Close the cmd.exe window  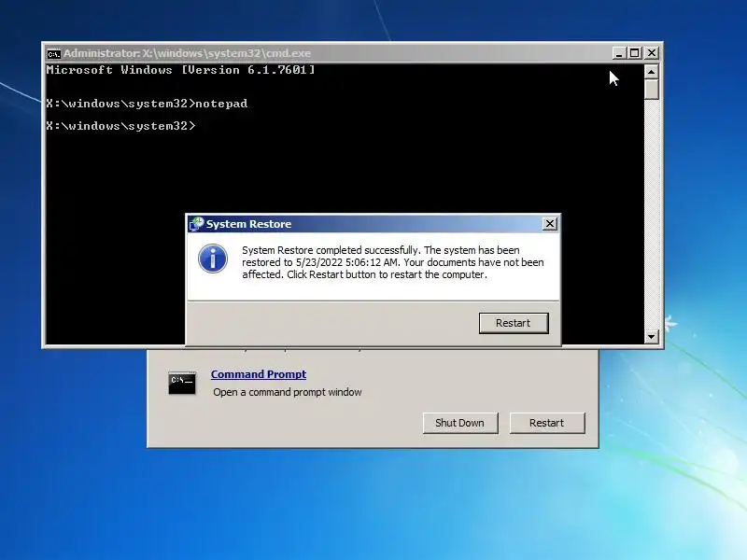click(x=652, y=53)
